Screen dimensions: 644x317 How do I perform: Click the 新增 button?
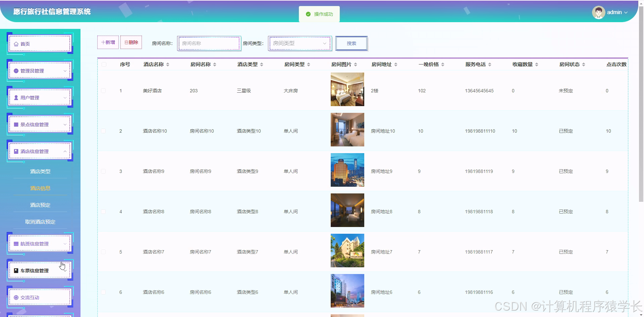tap(108, 42)
